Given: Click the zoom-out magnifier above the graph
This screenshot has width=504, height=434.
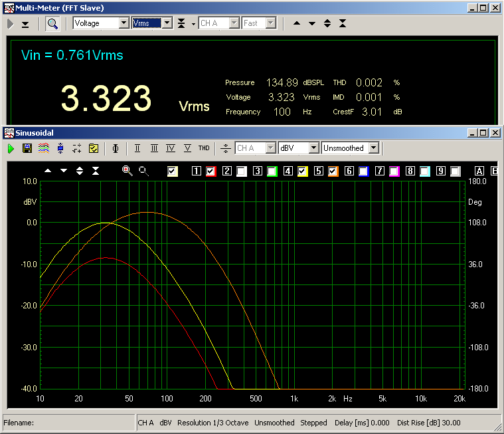Looking at the screenshot, I should tap(143, 171).
